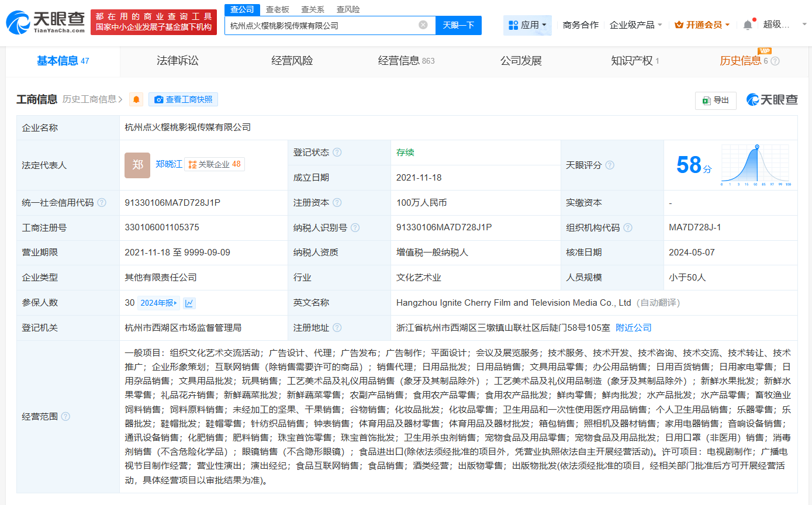Click the notification bell in header
Screen dimensions: 812x505
pyautogui.click(x=748, y=25)
